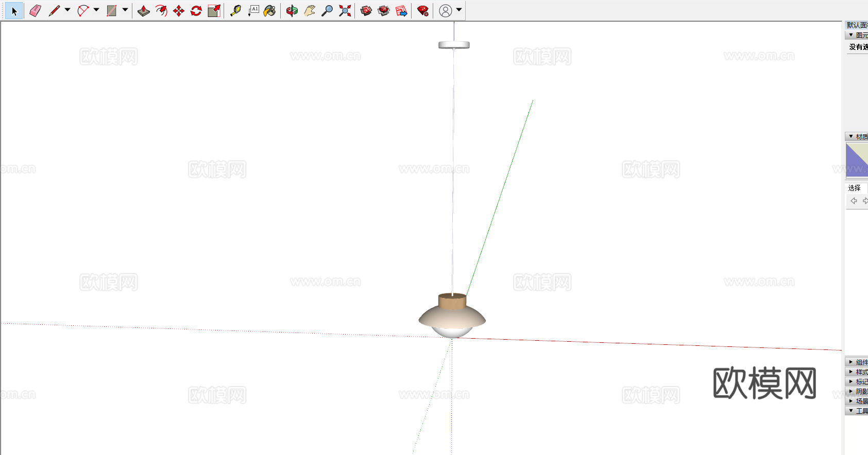Click the lamp's ceiling mount disc
This screenshot has width=868, height=455.
coord(454,45)
